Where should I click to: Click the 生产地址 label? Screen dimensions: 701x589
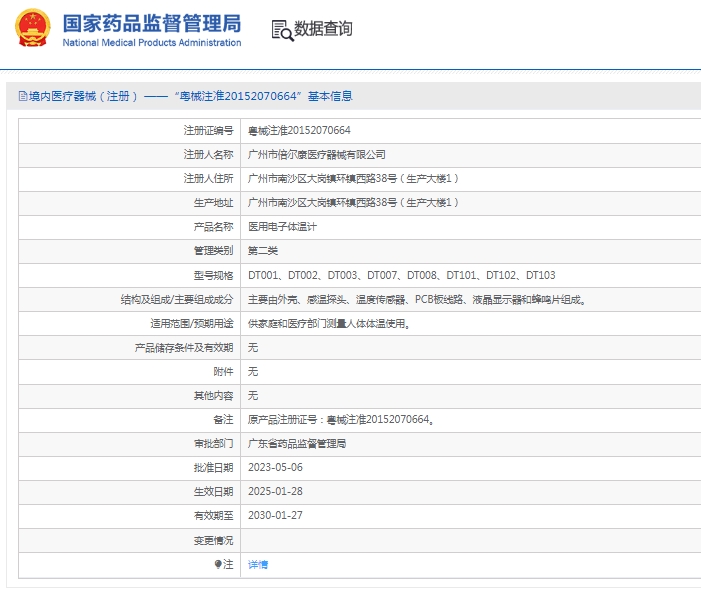point(213,203)
